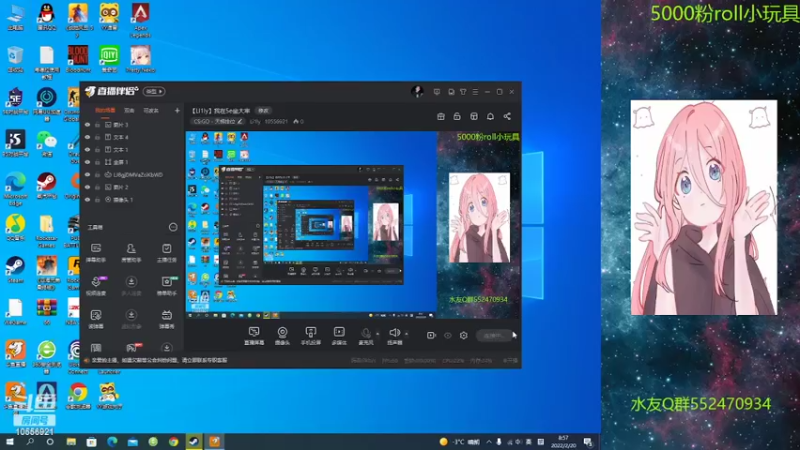The image size is (800, 450).
Task: Click the pink-haired anime image in preview
Action: pyautogui.click(x=479, y=217)
